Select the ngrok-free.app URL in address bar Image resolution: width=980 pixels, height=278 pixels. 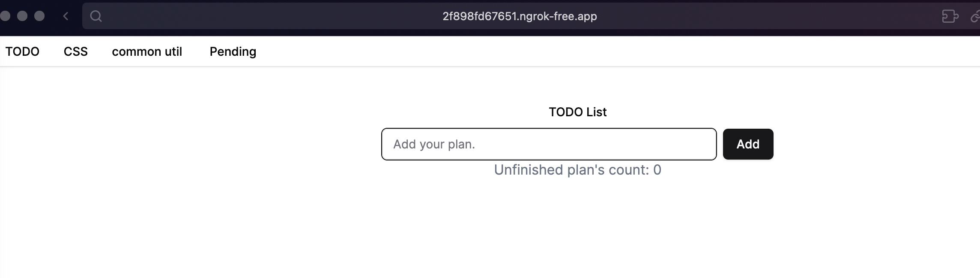click(x=520, y=16)
